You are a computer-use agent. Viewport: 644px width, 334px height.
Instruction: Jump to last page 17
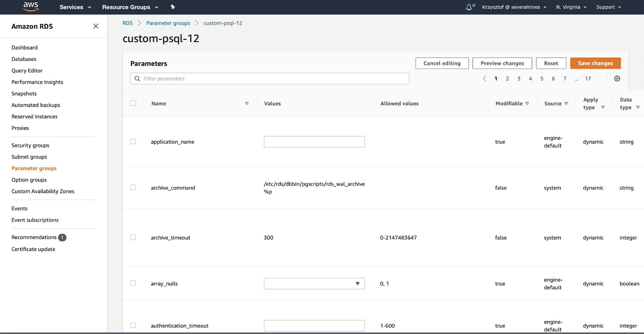coord(588,79)
